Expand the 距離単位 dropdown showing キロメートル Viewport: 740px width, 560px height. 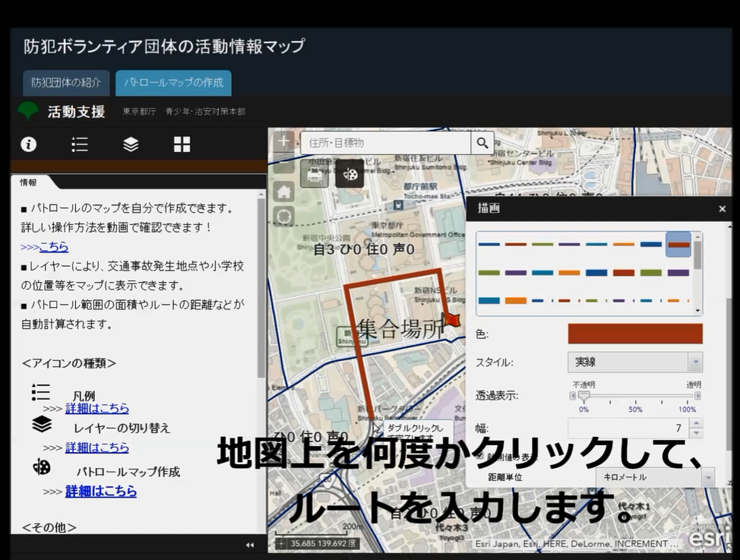[655, 477]
